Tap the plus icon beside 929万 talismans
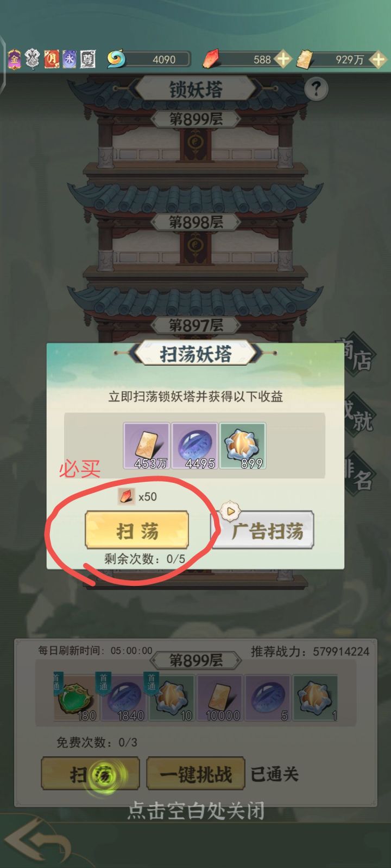 point(377,59)
